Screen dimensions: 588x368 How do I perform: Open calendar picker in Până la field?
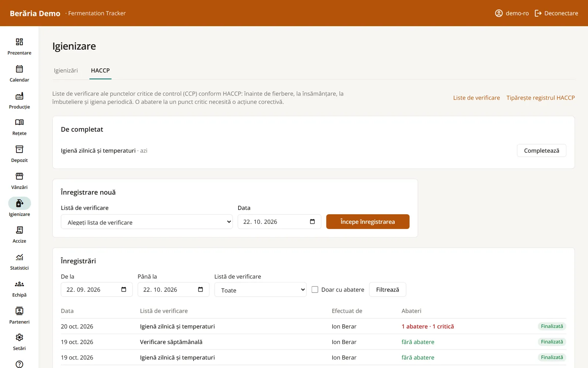click(x=200, y=290)
